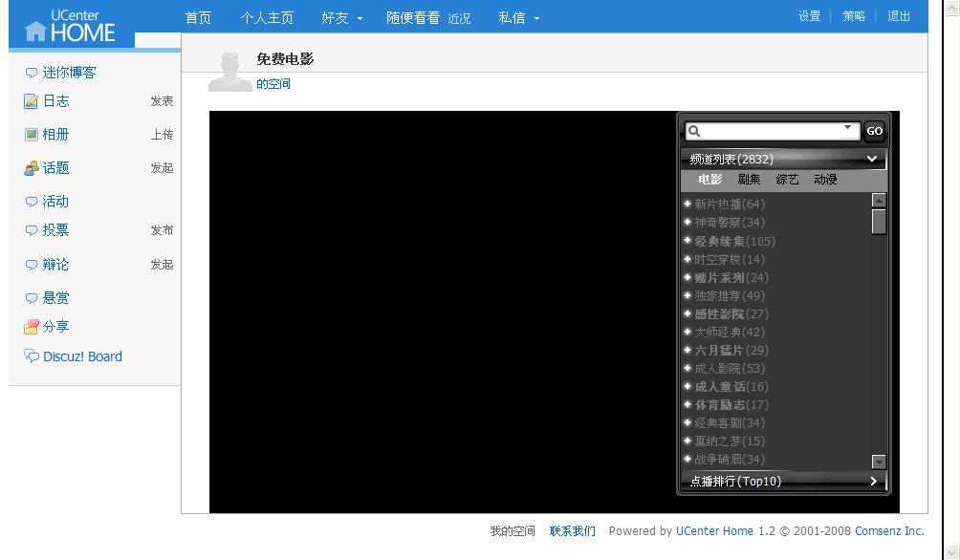Open the 的空间 link

[x=273, y=84]
